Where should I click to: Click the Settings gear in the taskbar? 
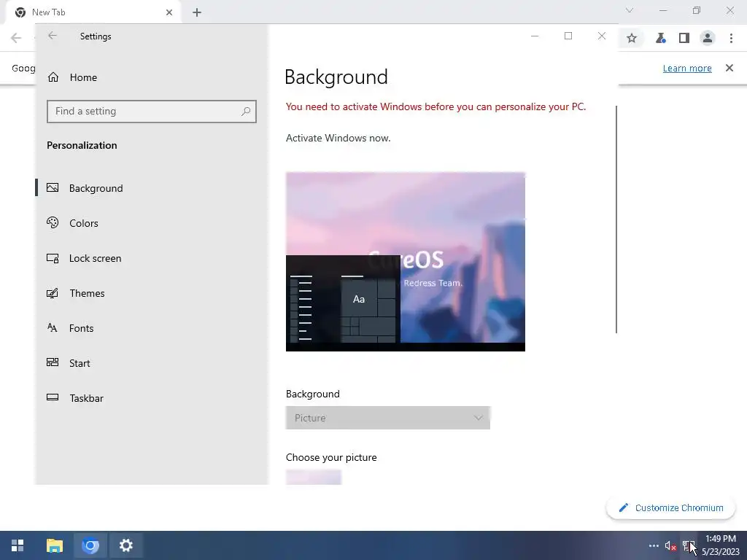click(x=125, y=545)
